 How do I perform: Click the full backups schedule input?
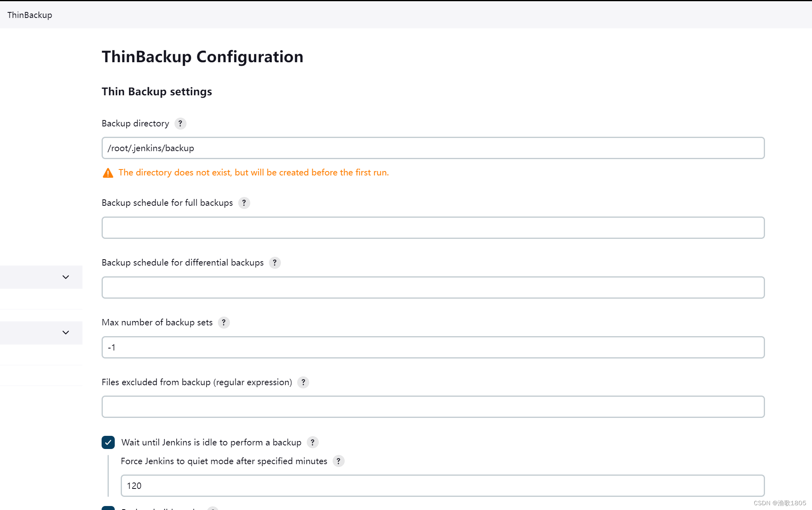[x=433, y=228]
